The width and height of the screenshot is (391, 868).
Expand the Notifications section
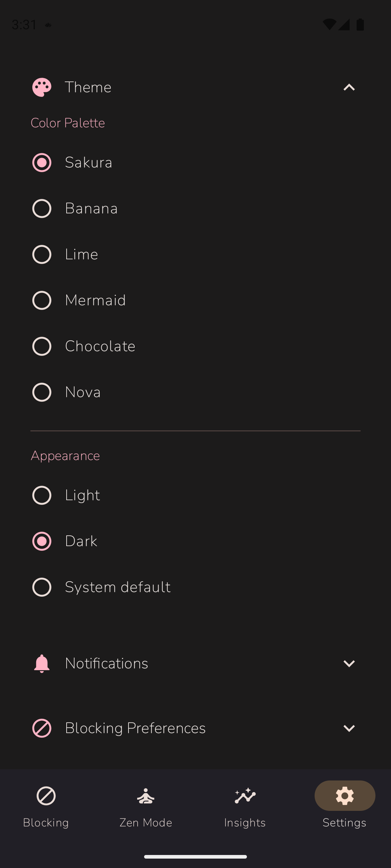[349, 663]
